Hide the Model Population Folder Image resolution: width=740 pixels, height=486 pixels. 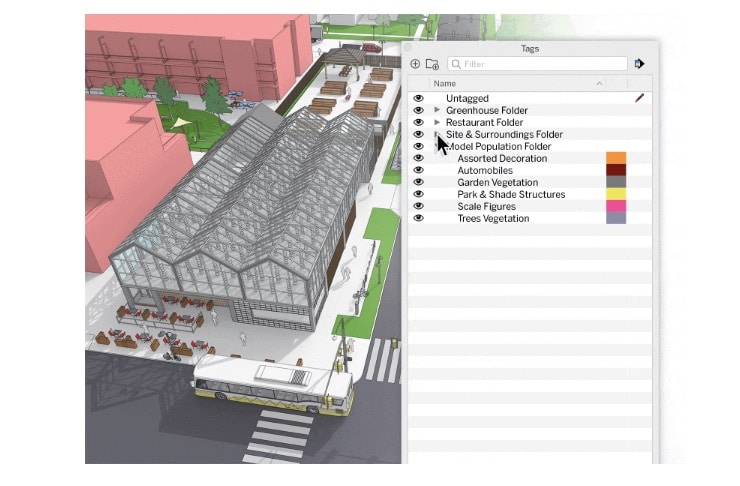(x=418, y=146)
